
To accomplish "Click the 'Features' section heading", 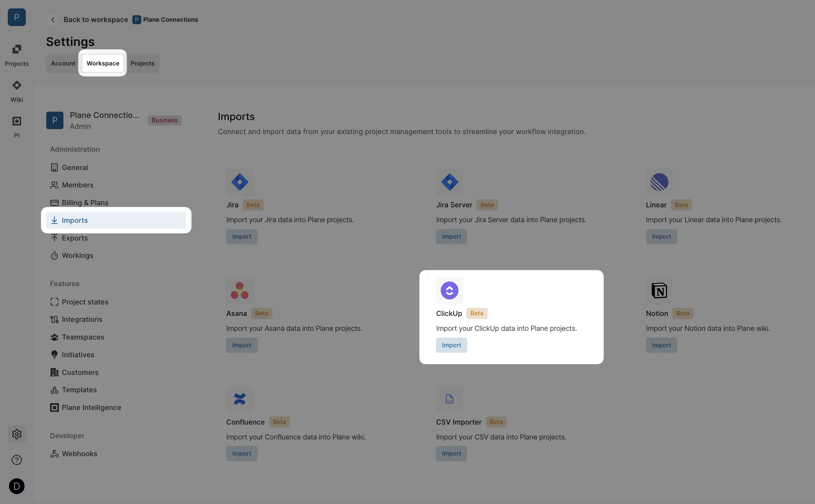I will point(65,284).
